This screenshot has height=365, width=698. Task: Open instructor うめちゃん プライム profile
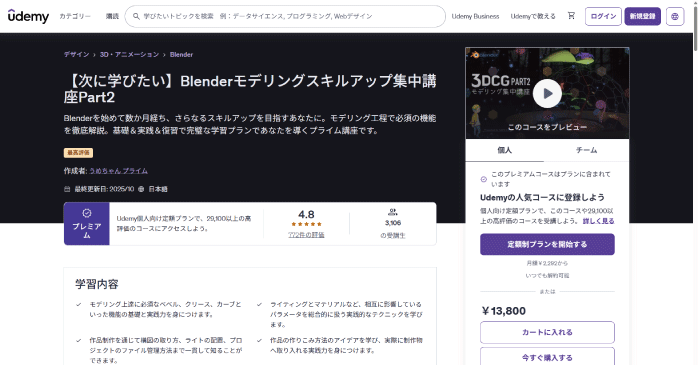[x=118, y=170]
